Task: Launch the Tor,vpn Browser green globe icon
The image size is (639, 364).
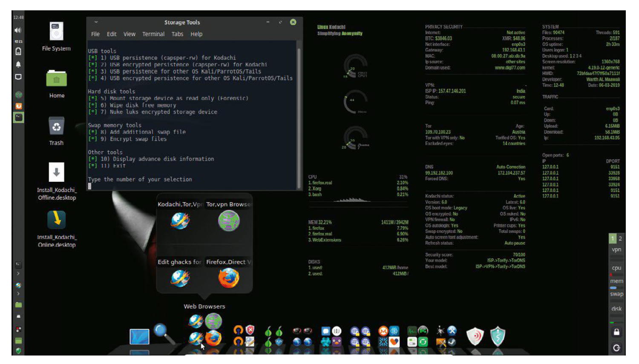Action: 229,221
